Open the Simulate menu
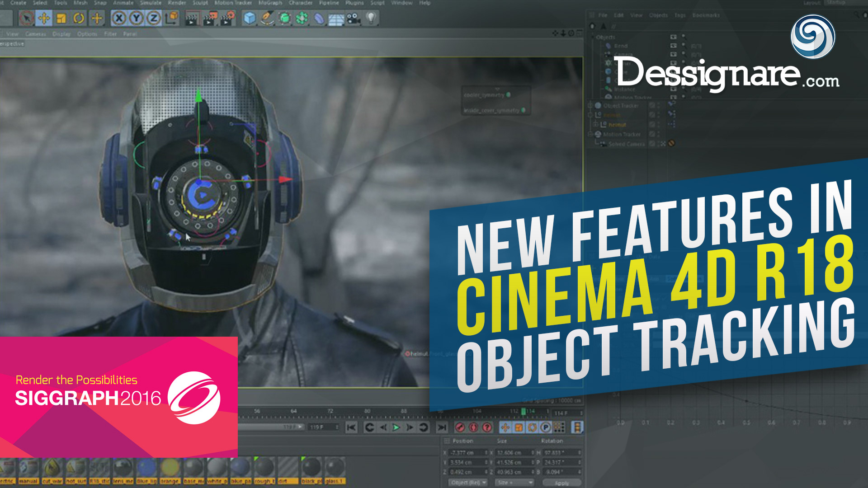 point(151,3)
